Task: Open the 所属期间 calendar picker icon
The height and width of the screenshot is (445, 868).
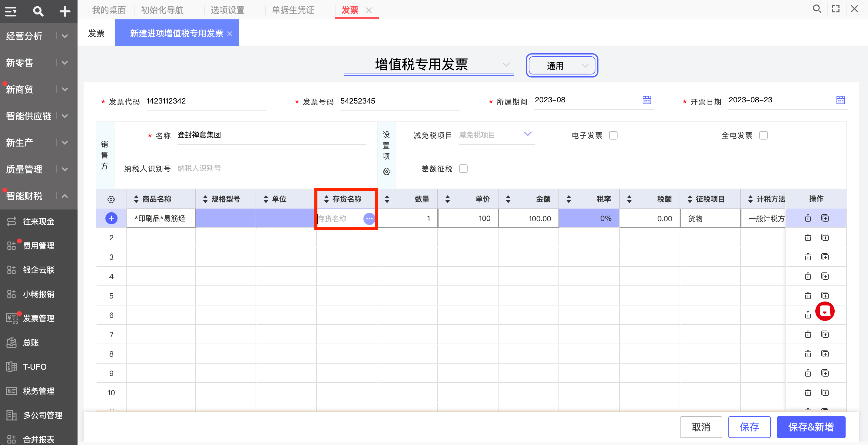Action: point(647,100)
